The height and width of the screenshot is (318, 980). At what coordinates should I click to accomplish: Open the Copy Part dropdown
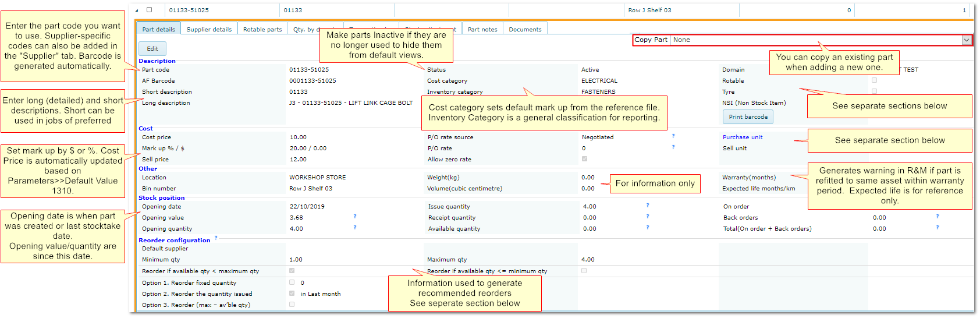pos(966,40)
